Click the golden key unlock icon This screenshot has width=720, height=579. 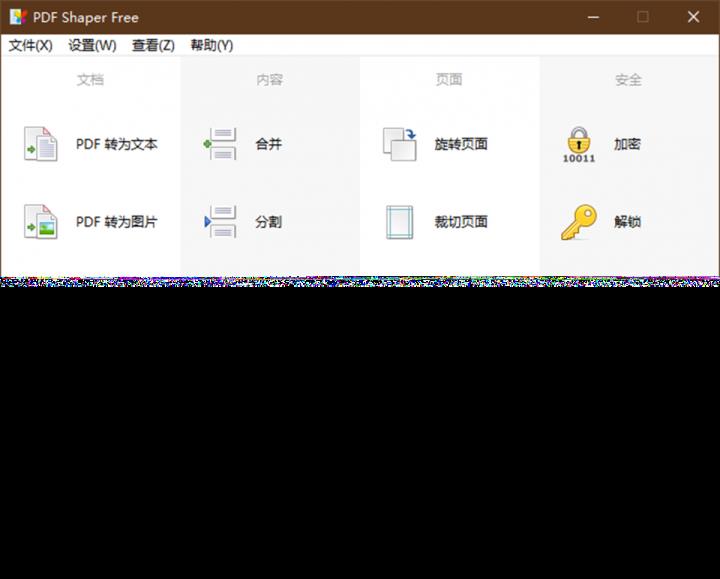point(579,222)
